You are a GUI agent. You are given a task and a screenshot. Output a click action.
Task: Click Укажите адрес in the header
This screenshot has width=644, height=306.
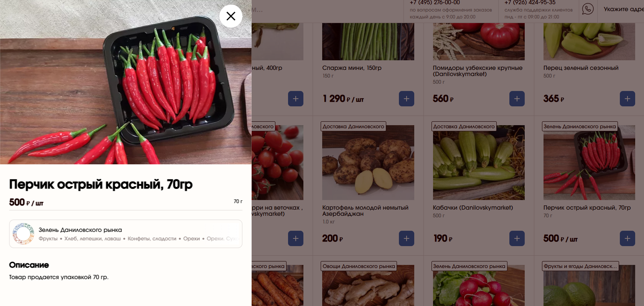coord(624,9)
